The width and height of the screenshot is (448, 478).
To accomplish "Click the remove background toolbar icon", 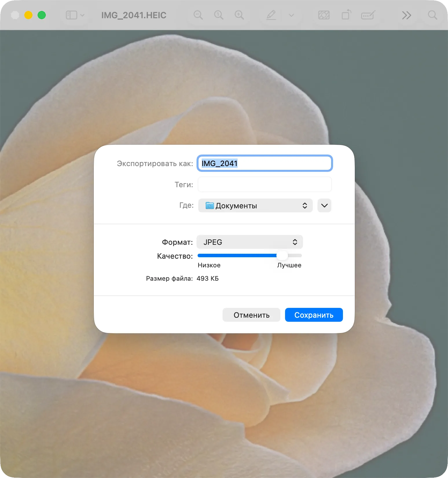I will click(324, 15).
